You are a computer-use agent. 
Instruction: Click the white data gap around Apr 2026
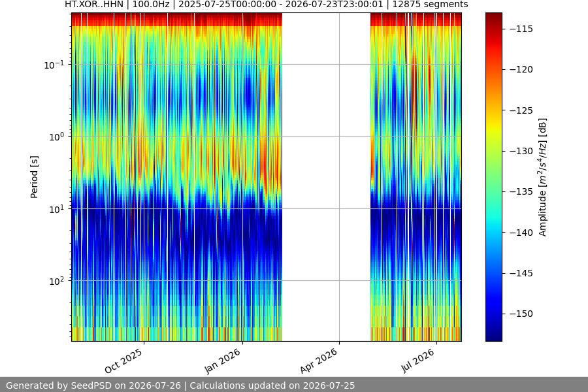pos(326,177)
